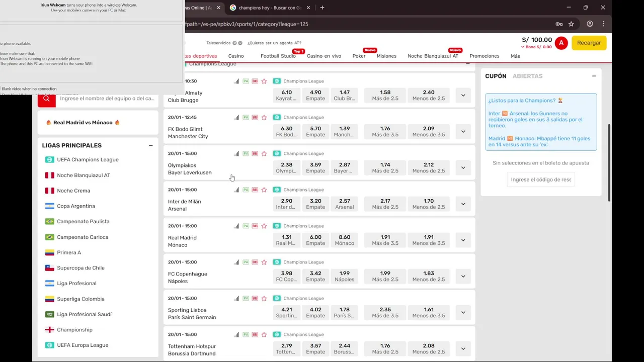Open Chrome saved passwords key icon
Viewport: 644px width, 362px height.
(559, 24)
